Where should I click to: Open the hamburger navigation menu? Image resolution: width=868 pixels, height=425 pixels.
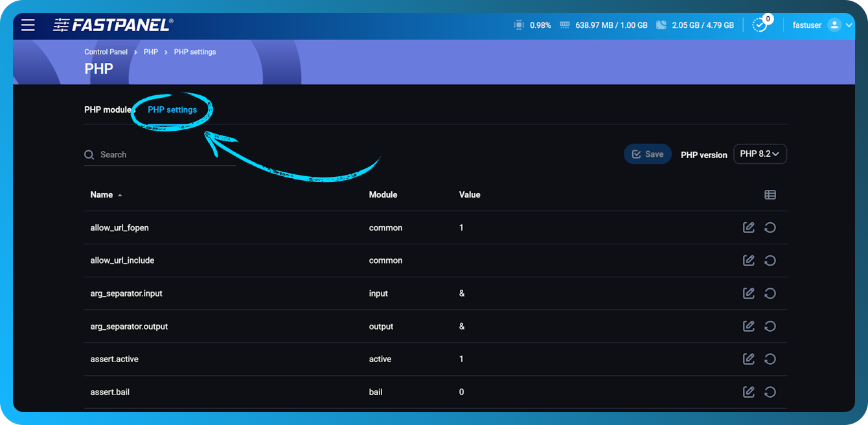click(x=27, y=25)
